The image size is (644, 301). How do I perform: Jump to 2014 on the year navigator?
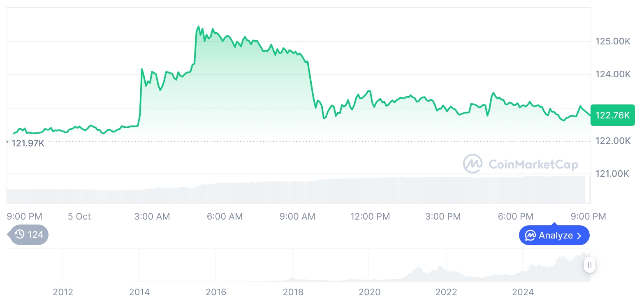coord(139,292)
